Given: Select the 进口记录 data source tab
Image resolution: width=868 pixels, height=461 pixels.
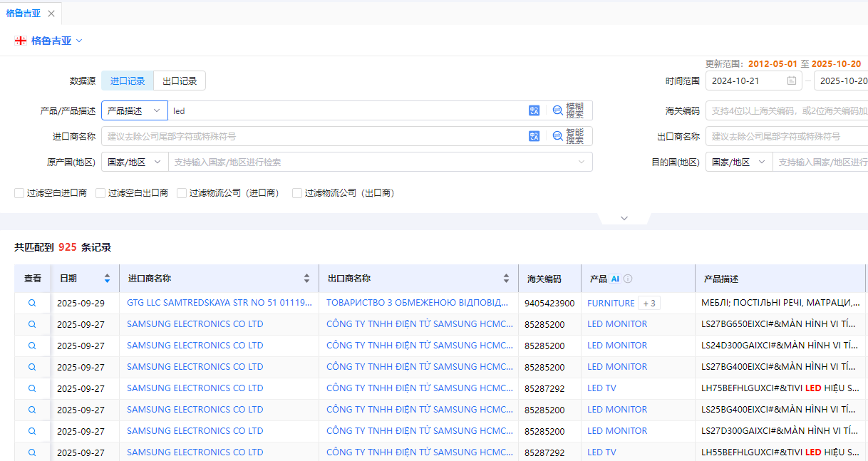Looking at the screenshot, I should 128,81.
